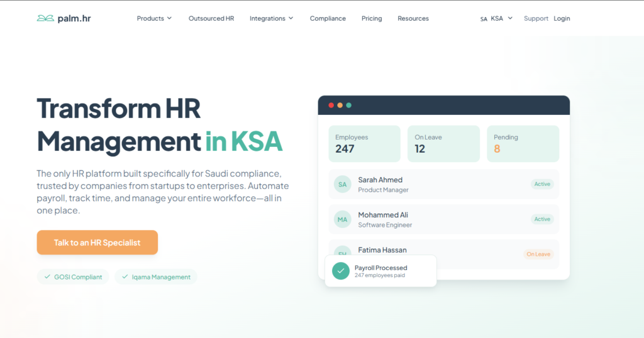This screenshot has width=644, height=338.
Task: Click the Login link
Action: point(562,18)
